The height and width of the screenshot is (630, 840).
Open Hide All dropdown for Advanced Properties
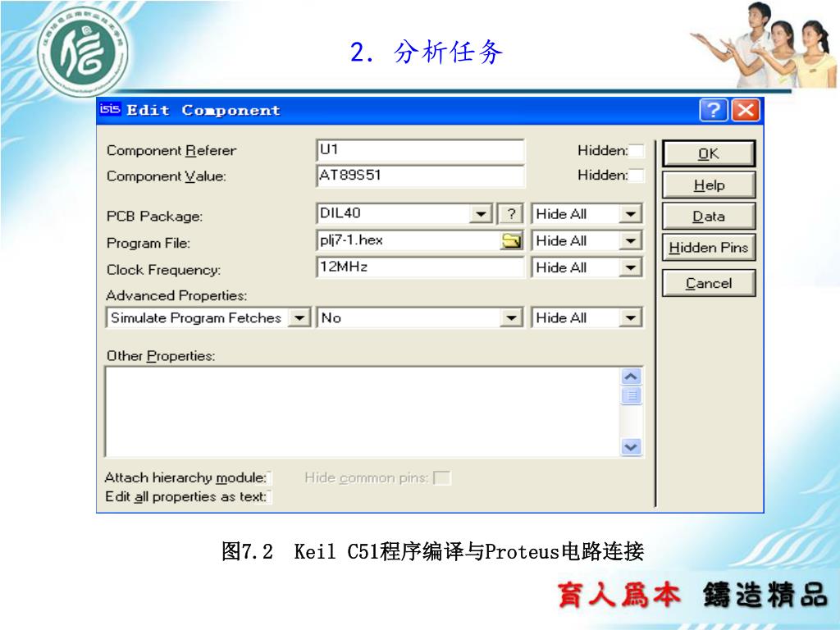[631, 317]
